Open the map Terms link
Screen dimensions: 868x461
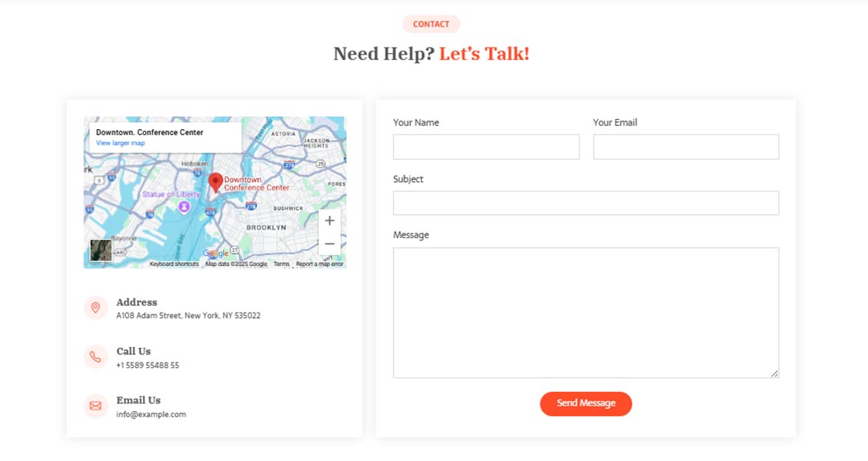(281, 264)
